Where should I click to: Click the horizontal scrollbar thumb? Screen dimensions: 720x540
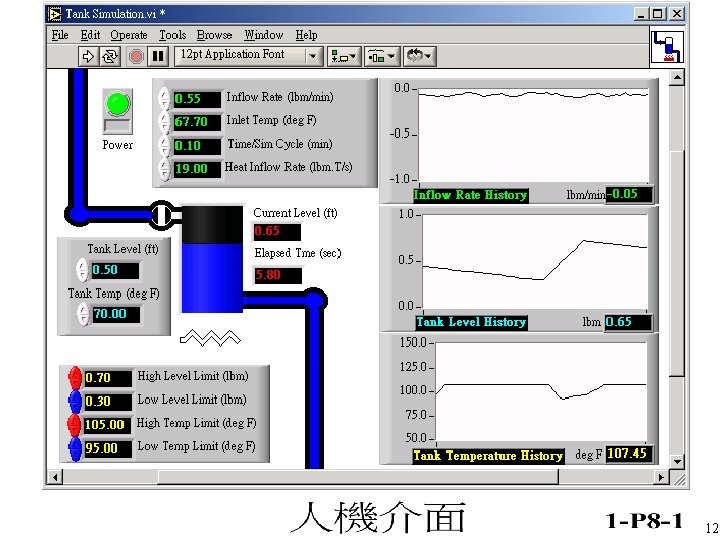point(358,477)
